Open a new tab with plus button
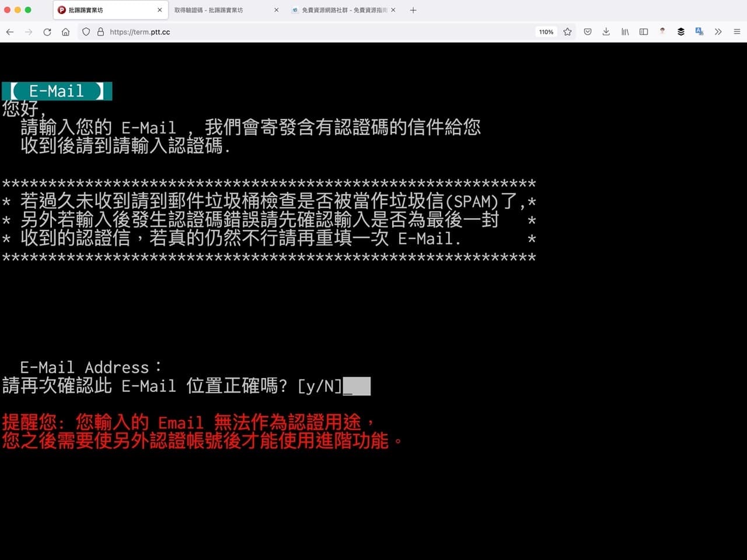The height and width of the screenshot is (560, 747). (413, 10)
